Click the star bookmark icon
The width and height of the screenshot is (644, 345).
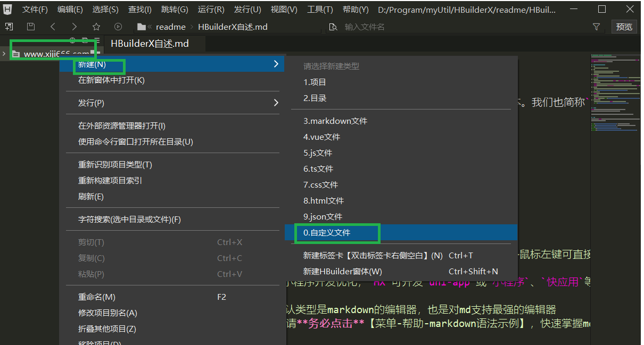(x=96, y=27)
